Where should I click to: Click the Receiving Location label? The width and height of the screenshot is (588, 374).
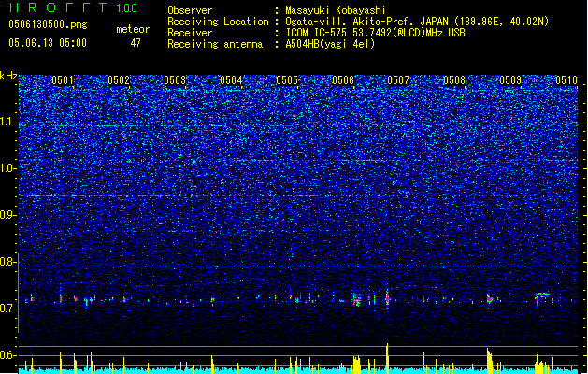(218, 22)
